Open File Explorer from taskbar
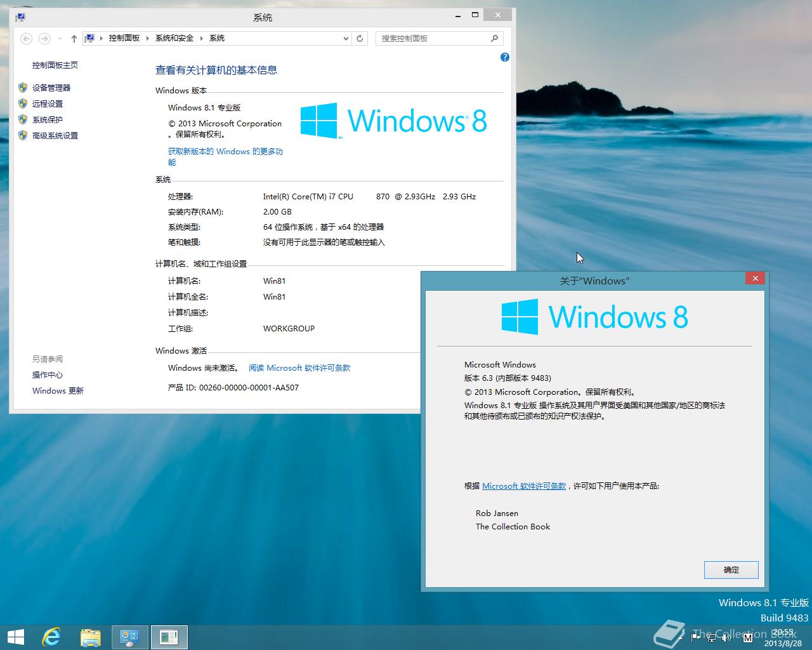 point(91,637)
